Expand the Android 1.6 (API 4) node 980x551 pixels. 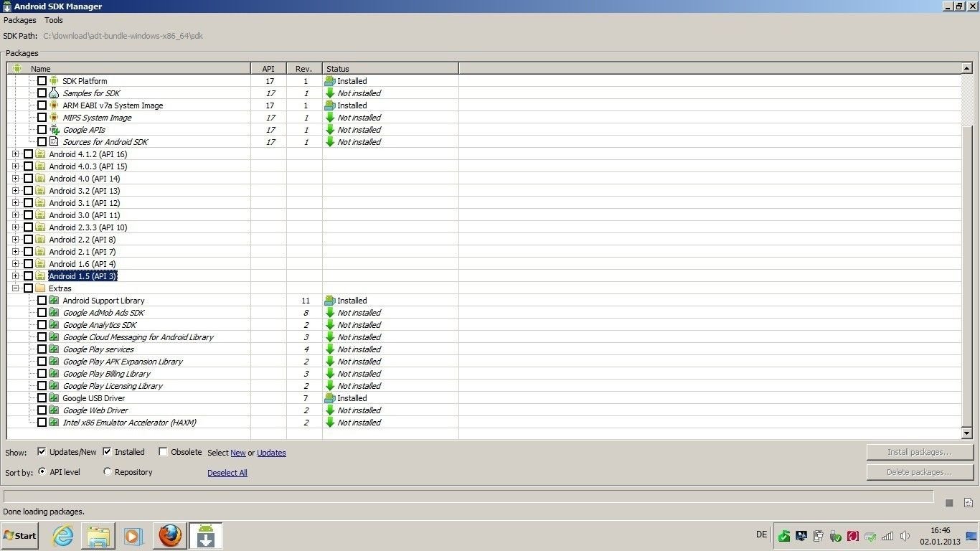[15, 264]
